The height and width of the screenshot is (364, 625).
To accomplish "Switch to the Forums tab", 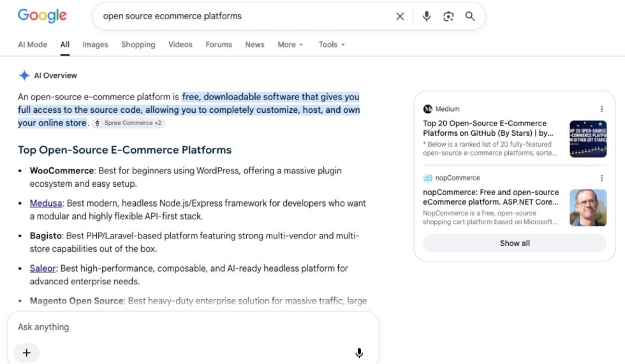I will coord(219,45).
